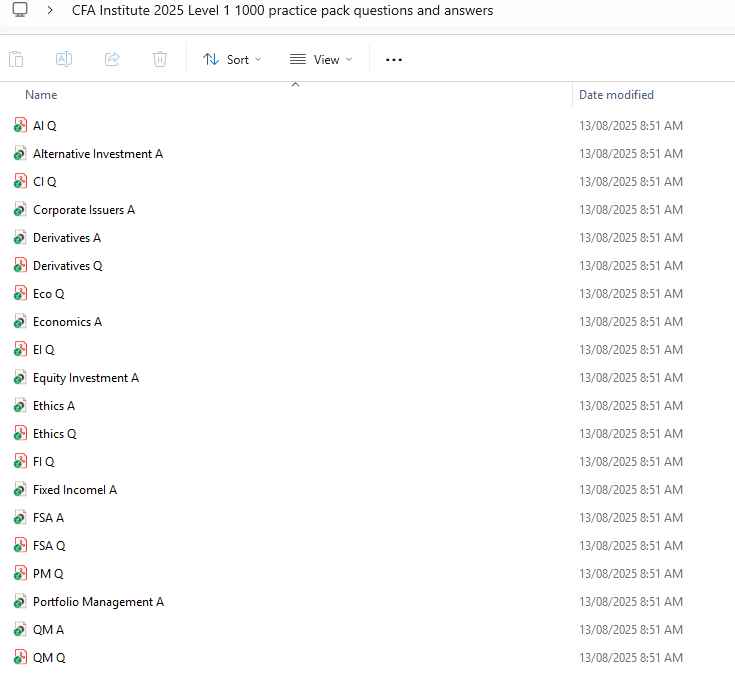Select the Equity Investment A file
The width and height of the screenshot is (735, 689).
86,378
